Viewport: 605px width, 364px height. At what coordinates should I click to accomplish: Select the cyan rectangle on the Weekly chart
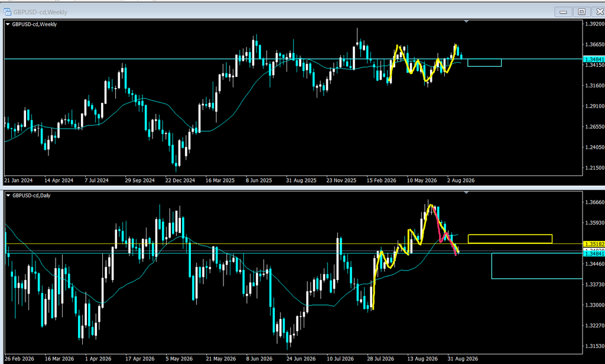484,63
